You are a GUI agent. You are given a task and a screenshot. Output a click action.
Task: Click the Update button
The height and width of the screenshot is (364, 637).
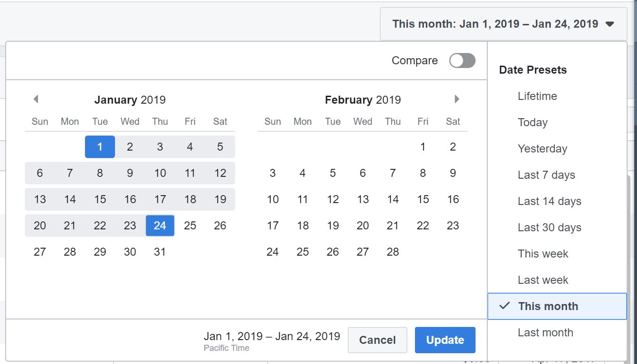pyautogui.click(x=445, y=340)
